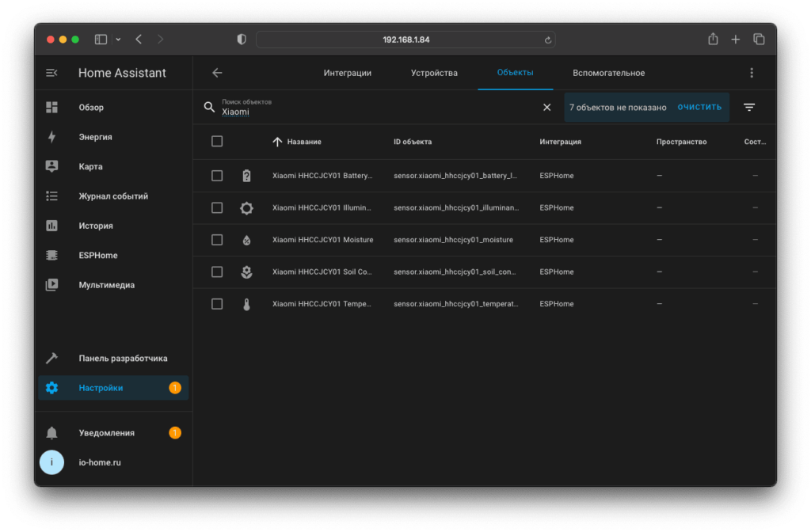Click in the Поиск объектов search field
Viewport: 811px width, 532px height.
(380, 107)
